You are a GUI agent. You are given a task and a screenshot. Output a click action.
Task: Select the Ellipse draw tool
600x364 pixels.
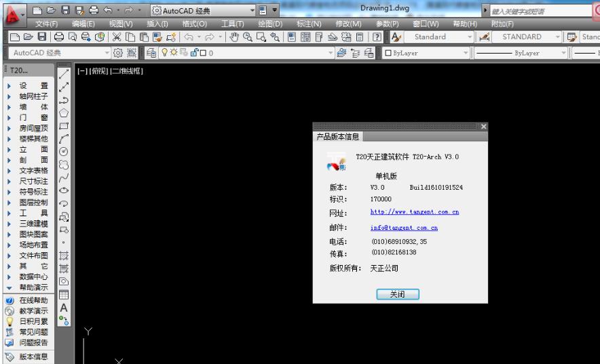point(64,190)
